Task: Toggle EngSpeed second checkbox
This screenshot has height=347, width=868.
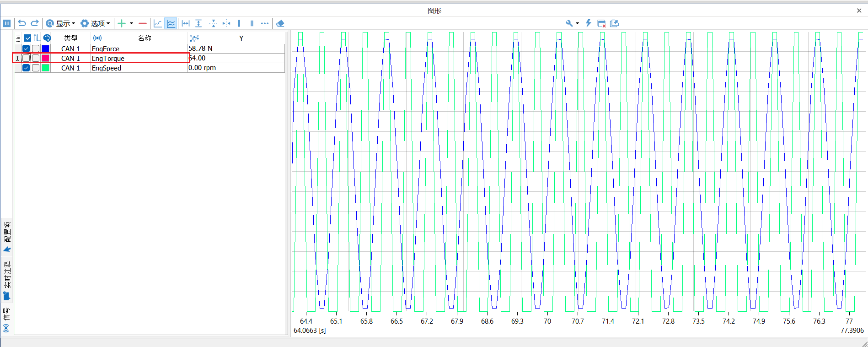Action: pyautogui.click(x=36, y=68)
